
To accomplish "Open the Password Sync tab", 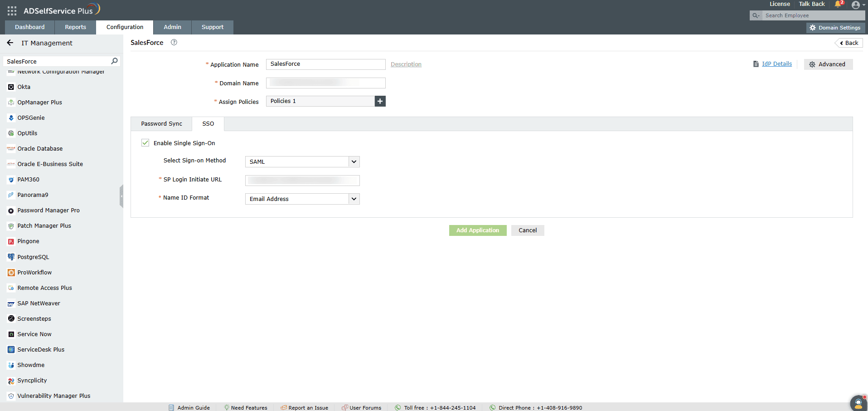I will [x=161, y=124].
